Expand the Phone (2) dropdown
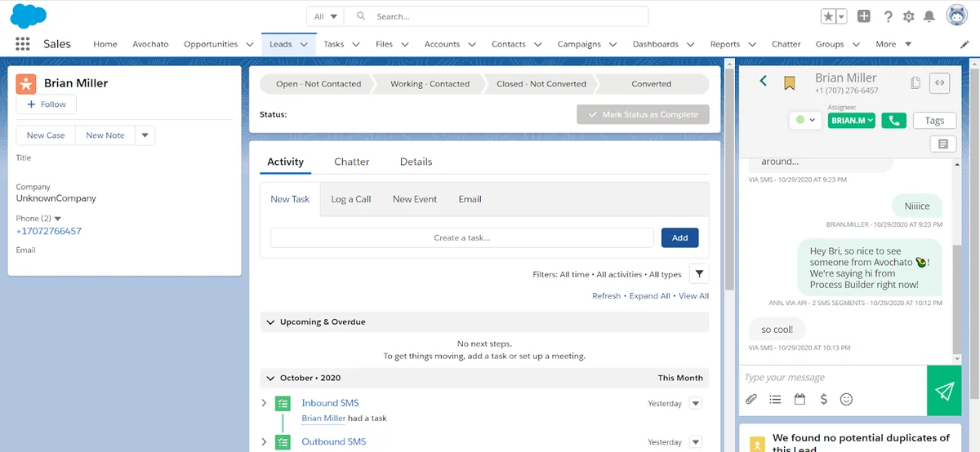The image size is (980, 452). (x=57, y=219)
